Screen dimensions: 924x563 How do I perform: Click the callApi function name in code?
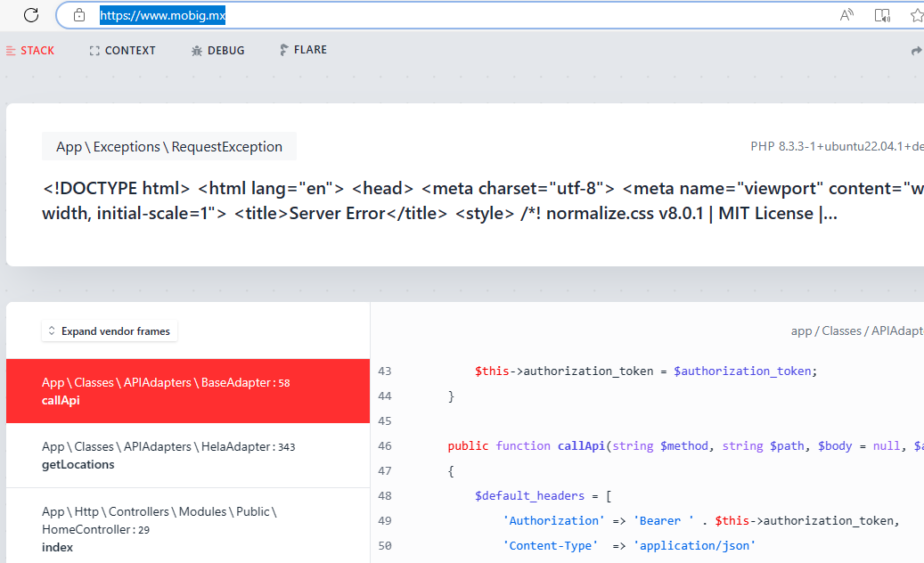(x=581, y=445)
